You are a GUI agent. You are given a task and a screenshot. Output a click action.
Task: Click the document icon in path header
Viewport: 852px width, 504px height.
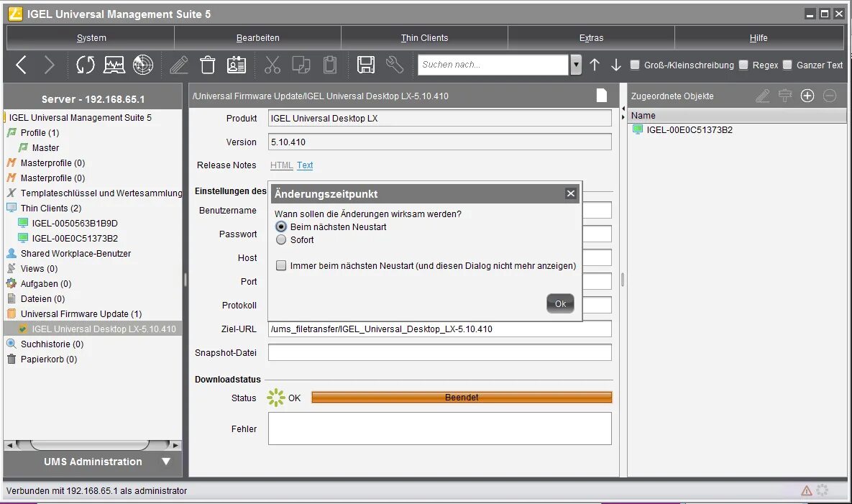602,96
